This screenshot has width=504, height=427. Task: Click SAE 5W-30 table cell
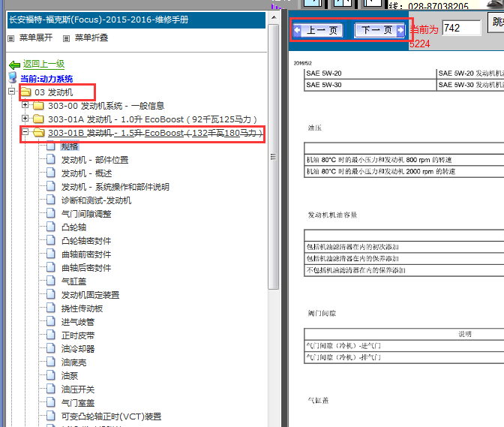[x=370, y=86]
